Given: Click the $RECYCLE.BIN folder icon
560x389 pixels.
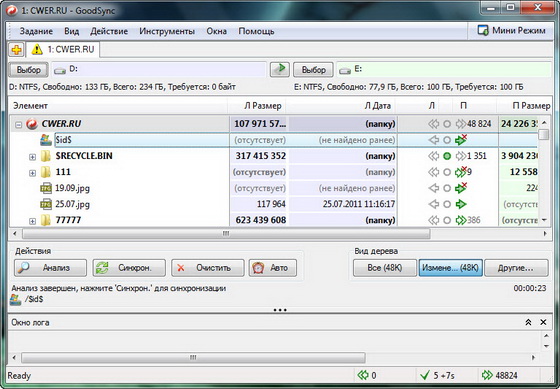Looking at the screenshot, I should [45, 156].
